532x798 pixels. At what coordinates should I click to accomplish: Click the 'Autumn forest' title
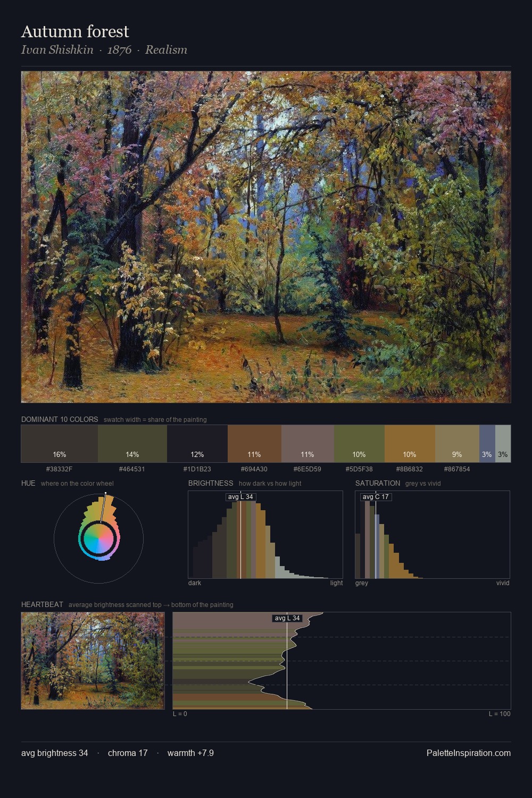(75, 31)
